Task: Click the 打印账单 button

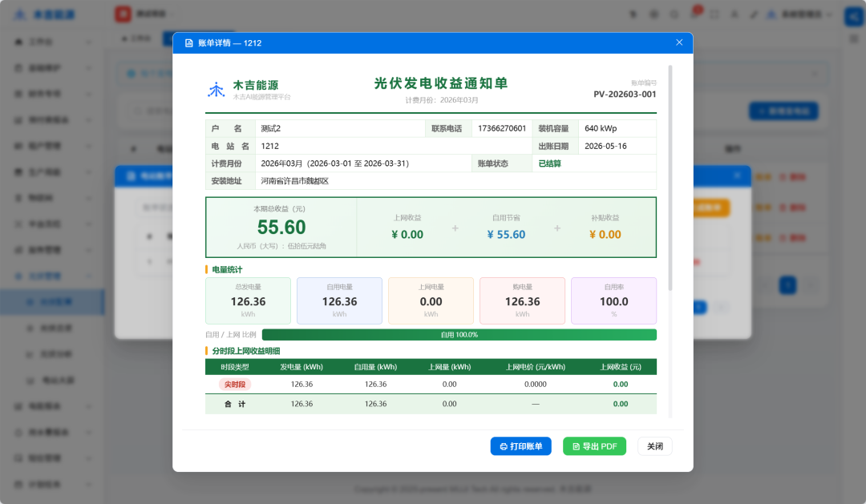Action: click(x=521, y=446)
